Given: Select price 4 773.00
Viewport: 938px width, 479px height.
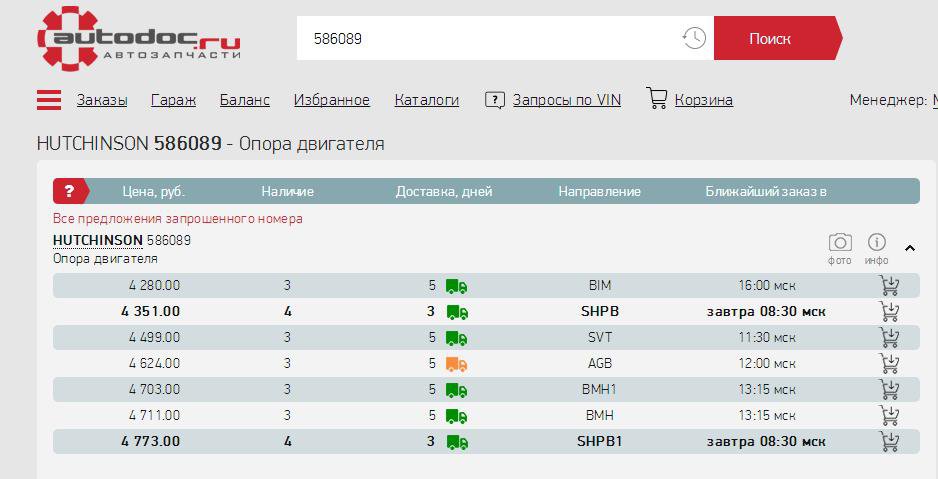Looking at the screenshot, I should 150,441.
